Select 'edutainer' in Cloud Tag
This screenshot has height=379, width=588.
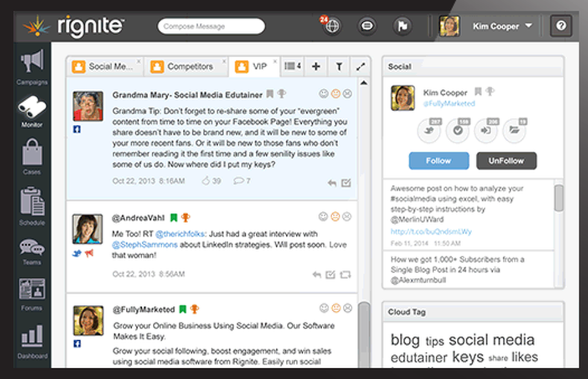coord(419,358)
